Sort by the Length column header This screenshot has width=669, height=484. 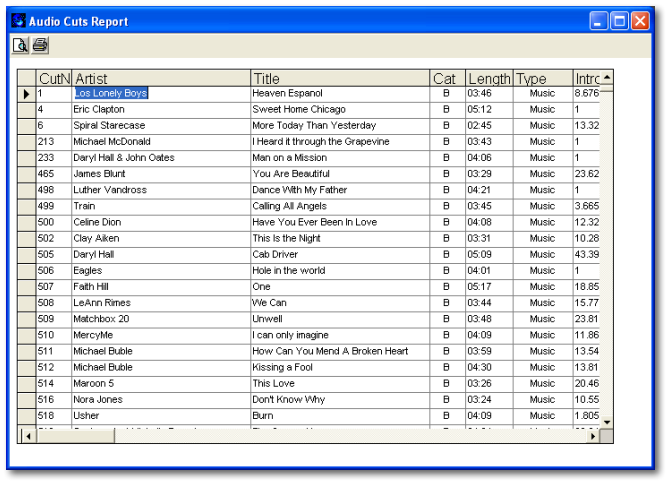pos(489,79)
